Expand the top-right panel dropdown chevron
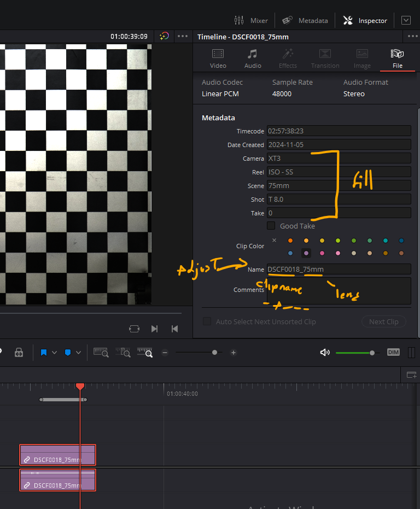The width and height of the screenshot is (420, 509). 406,20
